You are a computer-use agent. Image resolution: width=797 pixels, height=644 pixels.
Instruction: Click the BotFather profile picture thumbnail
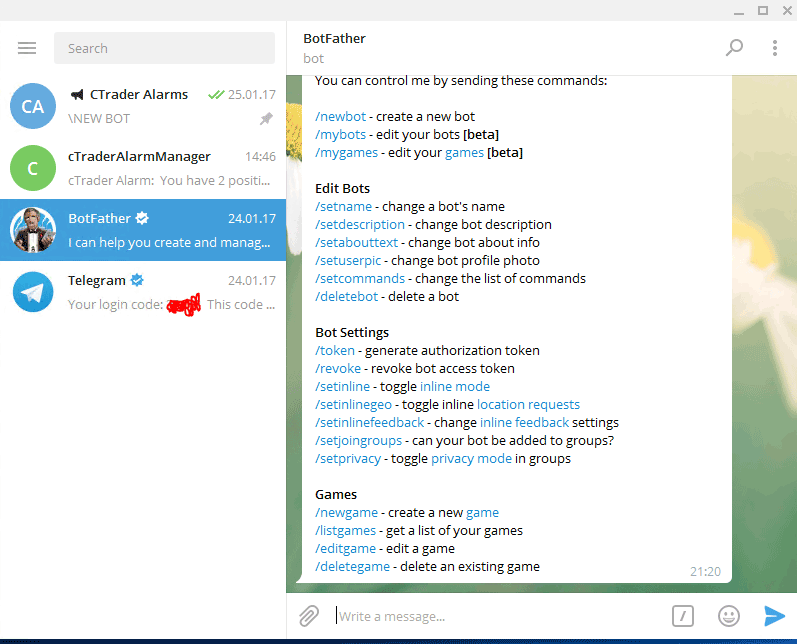coord(33,230)
